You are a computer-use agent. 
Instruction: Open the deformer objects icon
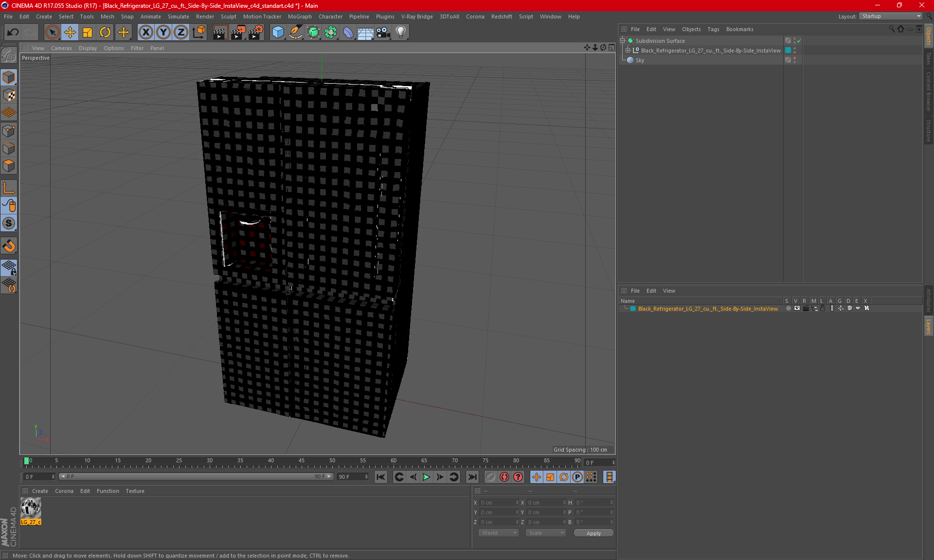click(x=348, y=32)
